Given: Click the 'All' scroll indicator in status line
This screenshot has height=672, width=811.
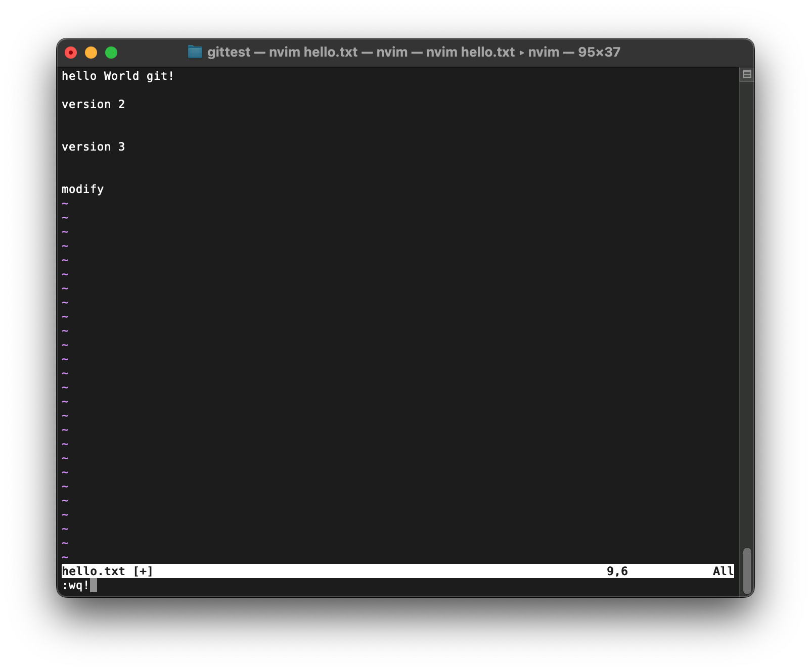Looking at the screenshot, I should pos(723,571).
